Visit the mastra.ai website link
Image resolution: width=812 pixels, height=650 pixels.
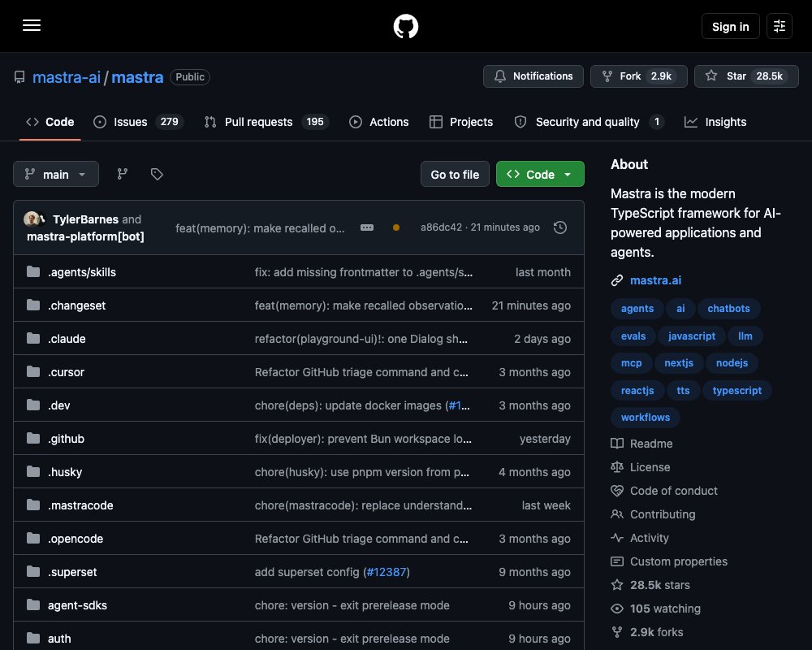coord(655,280)
